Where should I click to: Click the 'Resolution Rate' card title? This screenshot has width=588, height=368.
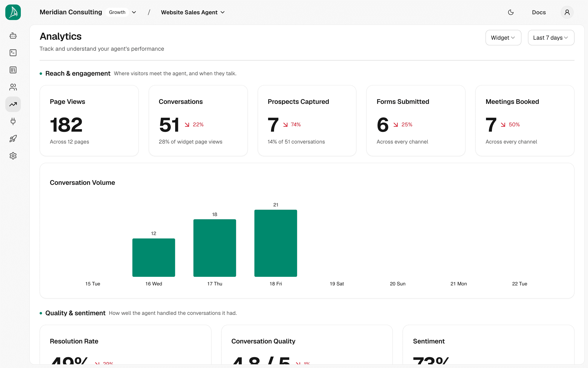[x=74, y=341]
